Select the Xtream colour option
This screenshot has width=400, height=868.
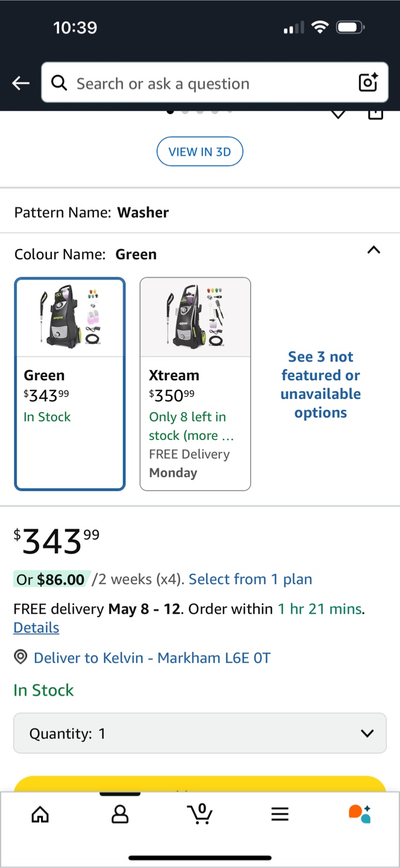coord(195,384)
